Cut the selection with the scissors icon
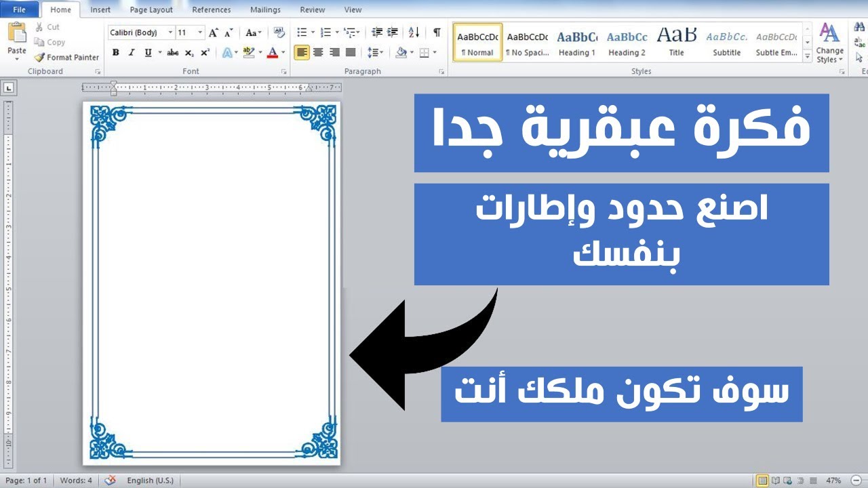868x488 pixels. tap(39, 27)
